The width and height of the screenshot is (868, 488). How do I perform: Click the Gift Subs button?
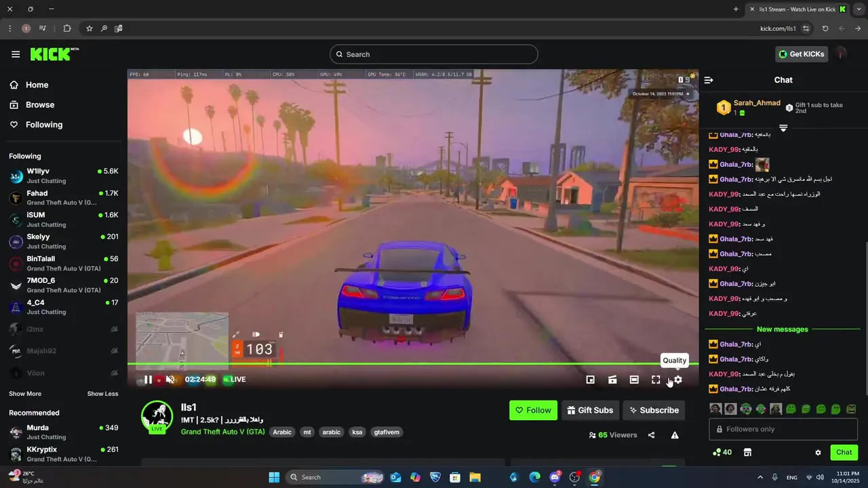click(x=590, y=410)
